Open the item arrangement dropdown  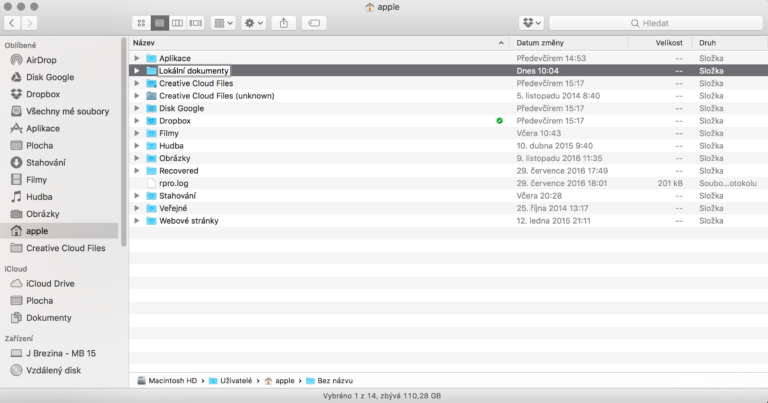click(224, 22)
